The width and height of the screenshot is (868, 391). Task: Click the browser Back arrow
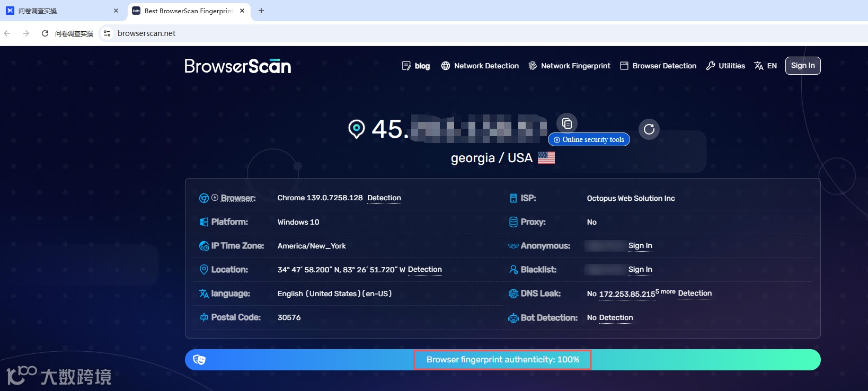tap(7, 33)
